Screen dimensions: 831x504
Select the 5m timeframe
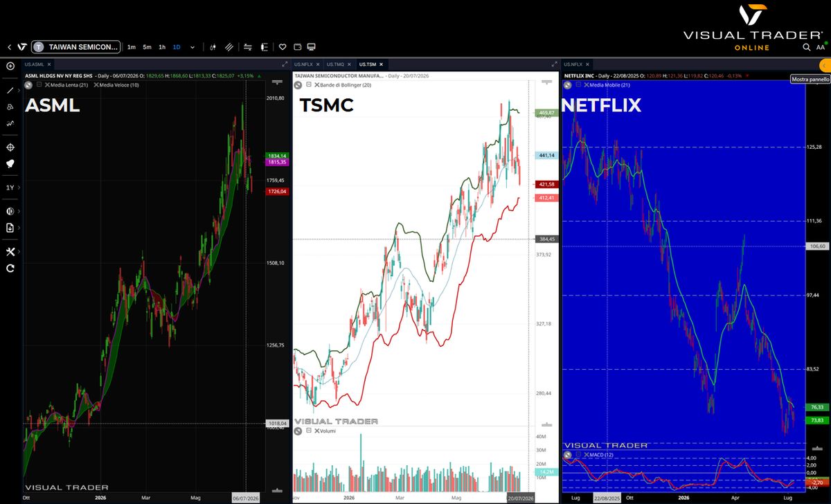click(x=147, y=47)
